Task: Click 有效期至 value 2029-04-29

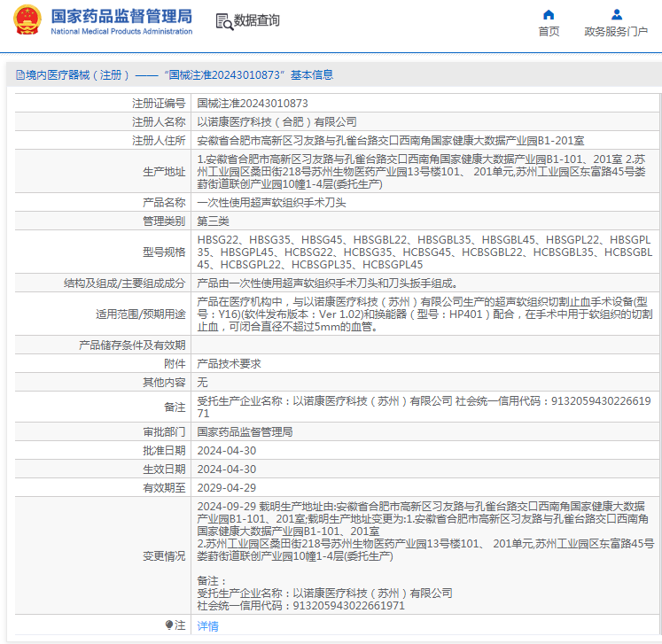Action: click(x=227, y=488)
